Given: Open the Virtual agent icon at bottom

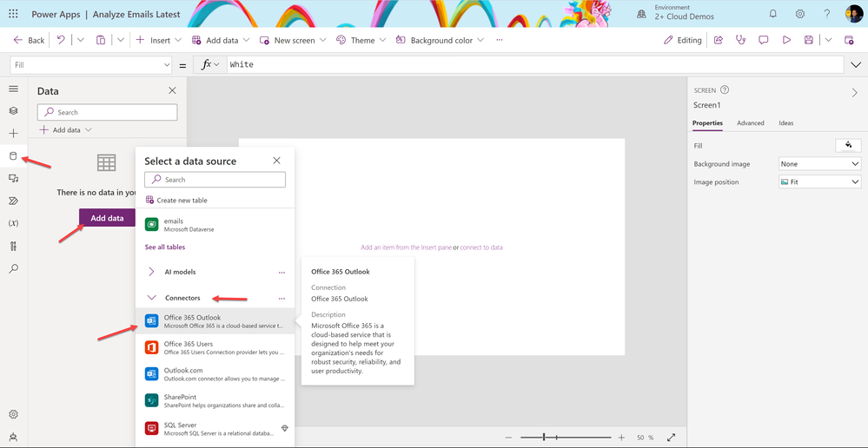Looking at the screenshot, I should pyautogui.click(x=13, y=437).
